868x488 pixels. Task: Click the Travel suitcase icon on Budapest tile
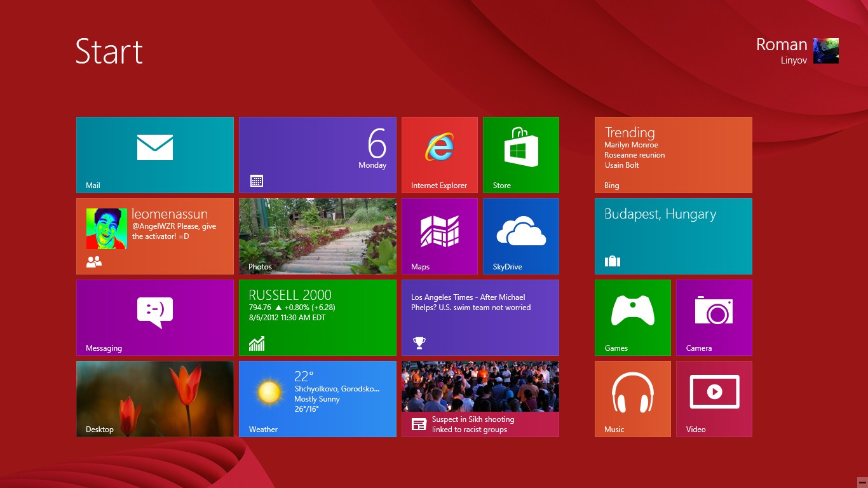tap(613, 261)
